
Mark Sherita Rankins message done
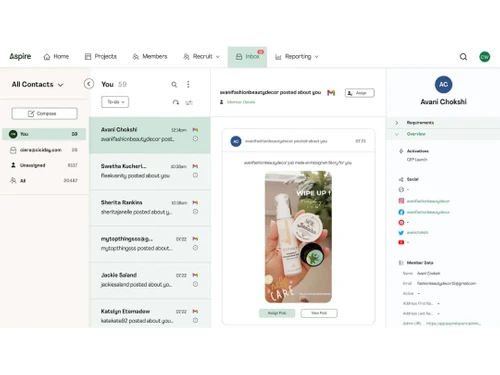pos(196,212)
